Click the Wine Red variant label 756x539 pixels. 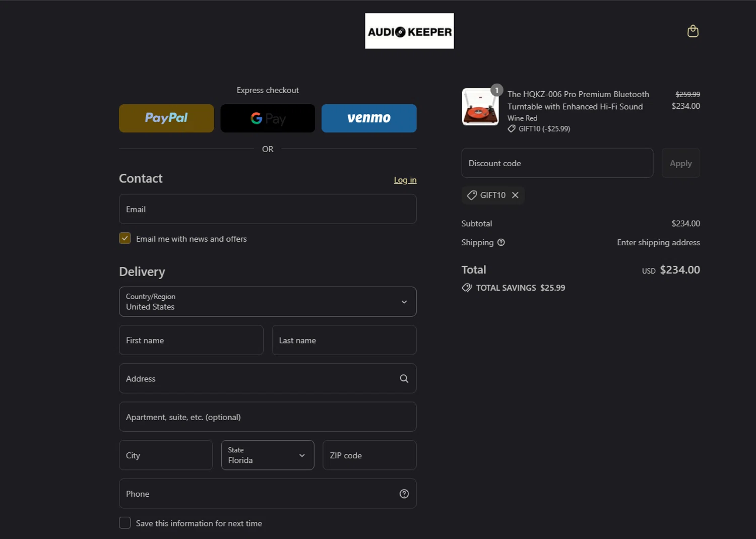pos(522,118)
